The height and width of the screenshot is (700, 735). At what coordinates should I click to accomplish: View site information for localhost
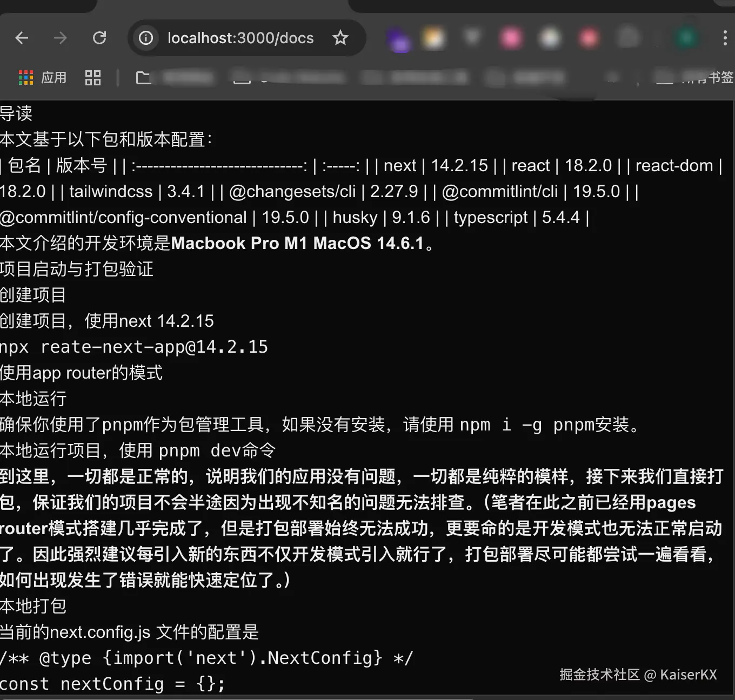pyautogui.click(x=146, y=38)
